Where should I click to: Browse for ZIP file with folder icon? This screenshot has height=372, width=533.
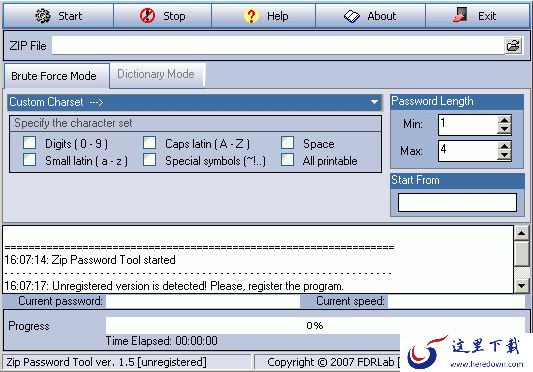(x=513, y=45)
